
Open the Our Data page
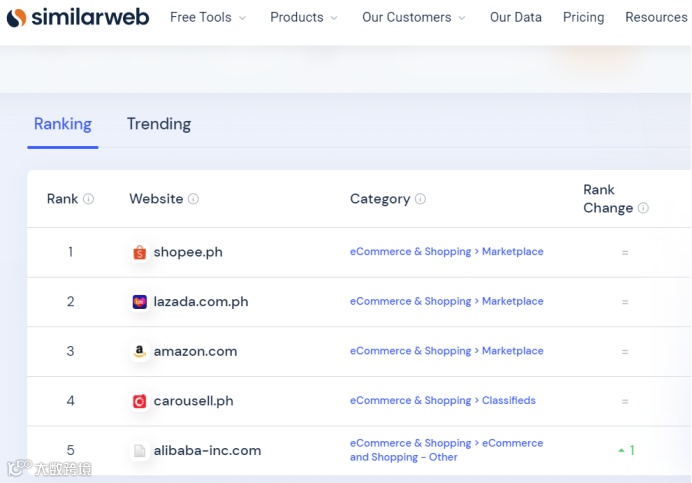[x=515, y=17]
